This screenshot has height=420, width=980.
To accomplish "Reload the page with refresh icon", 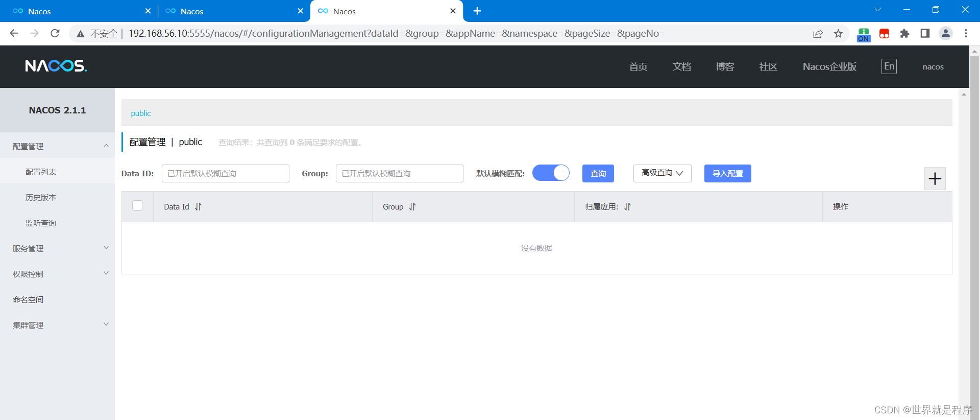I will click(55, 33).
